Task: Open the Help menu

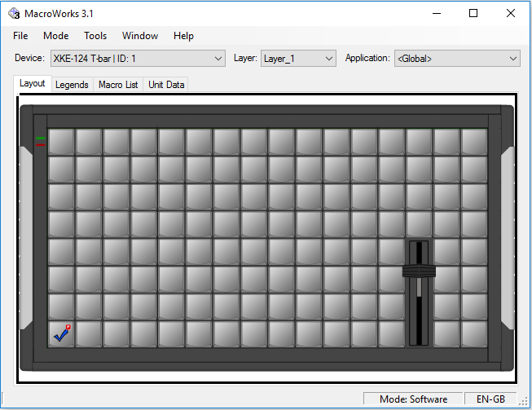Action: point(183,36)
